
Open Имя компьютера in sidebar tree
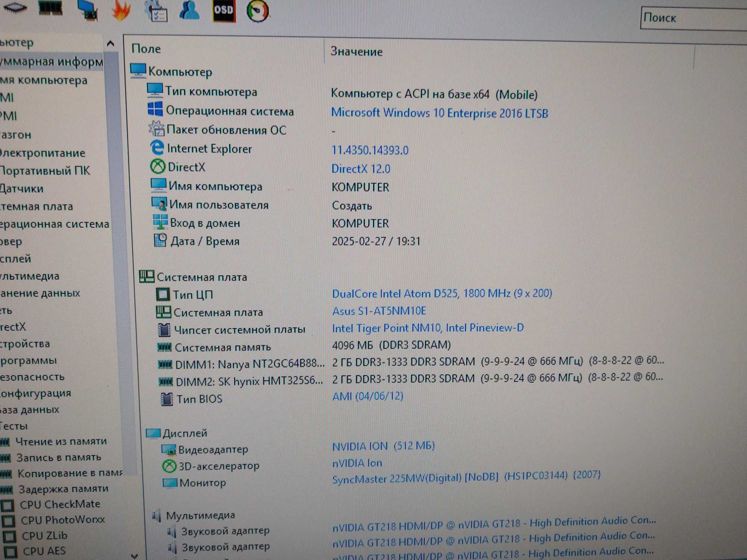pyautogui.click(x=44, y=80)
